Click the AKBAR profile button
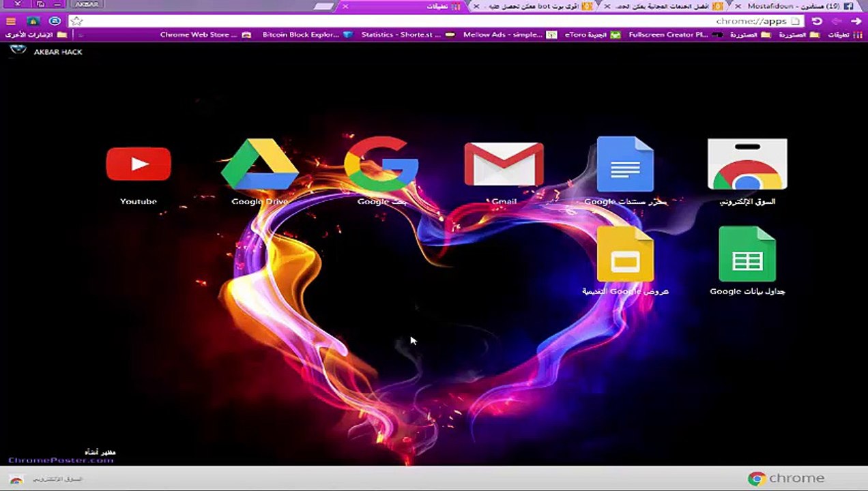This screenshot has height=491, width=868. 87,5
